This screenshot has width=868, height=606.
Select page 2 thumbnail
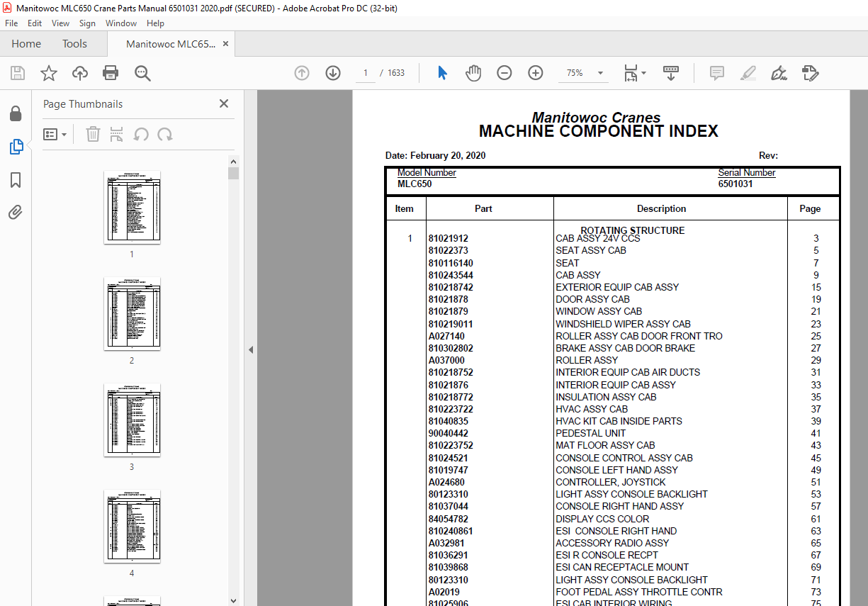coord(132,313)
